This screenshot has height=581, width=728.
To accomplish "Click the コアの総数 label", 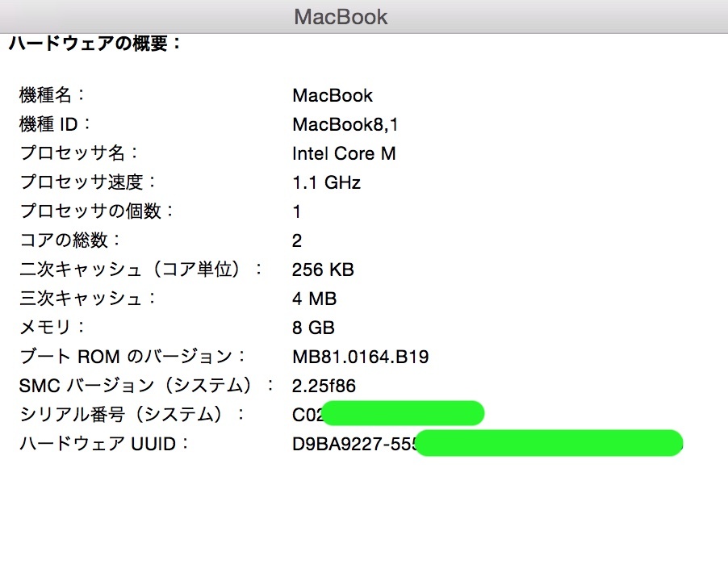I will pyautogui.click(x=70, y=240).
